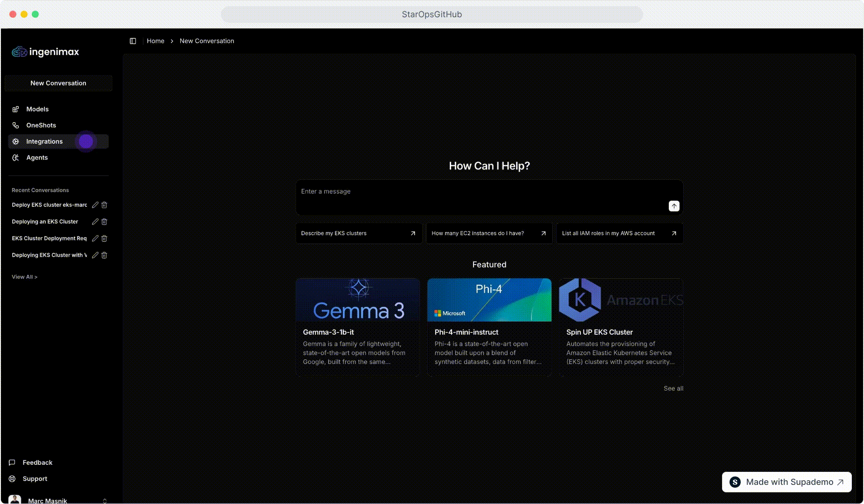Open the Agents section
The width and height of the screenshot is (864, 504).
(x=37, y=158)
